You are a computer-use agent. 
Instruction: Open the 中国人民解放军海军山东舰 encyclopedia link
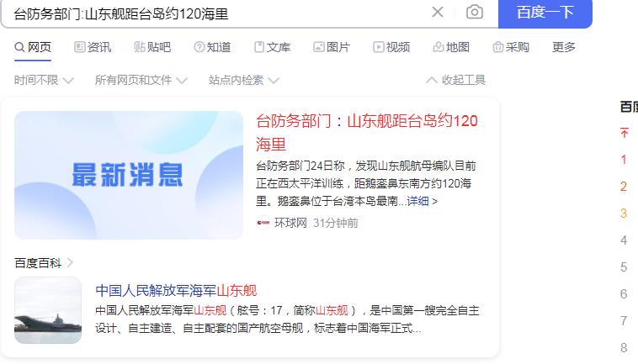click(176, 291)
